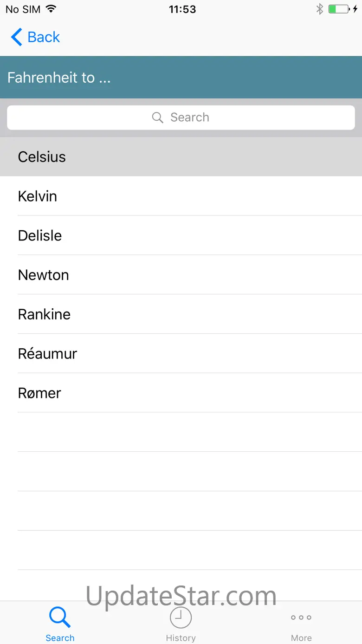This screenshot has height=644, width=362.
Task: Tap the Wi-Fi status icon
Action: click(x=51, y=9)
